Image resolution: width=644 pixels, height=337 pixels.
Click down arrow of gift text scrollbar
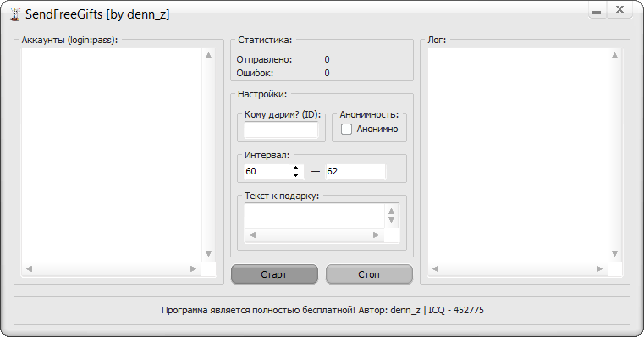click(392, 220)
